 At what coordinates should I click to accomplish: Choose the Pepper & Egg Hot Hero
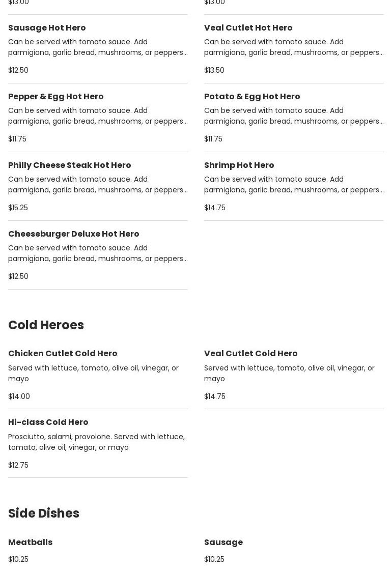(x=55, y=96)
